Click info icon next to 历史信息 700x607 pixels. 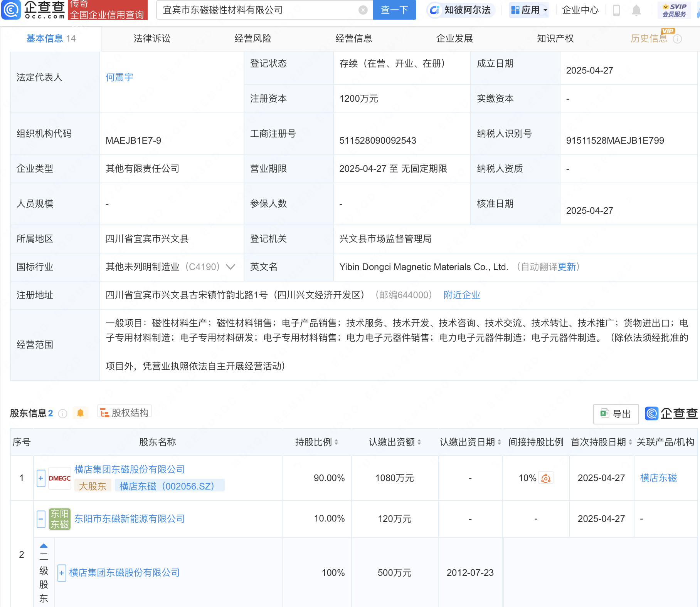677,39
